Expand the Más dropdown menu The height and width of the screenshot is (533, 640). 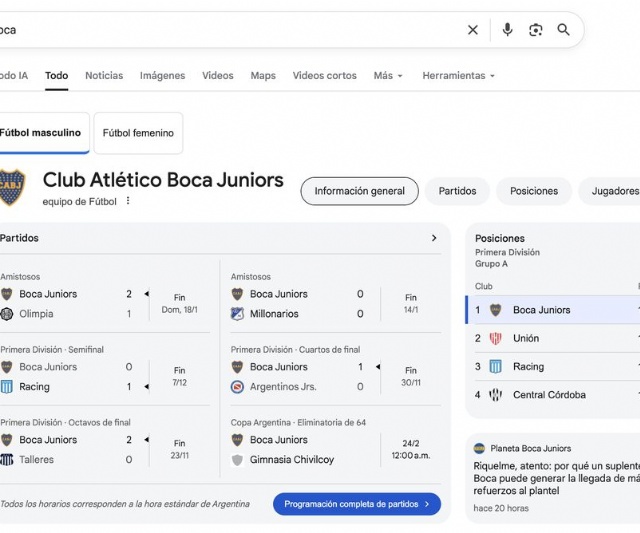[388, 76]
